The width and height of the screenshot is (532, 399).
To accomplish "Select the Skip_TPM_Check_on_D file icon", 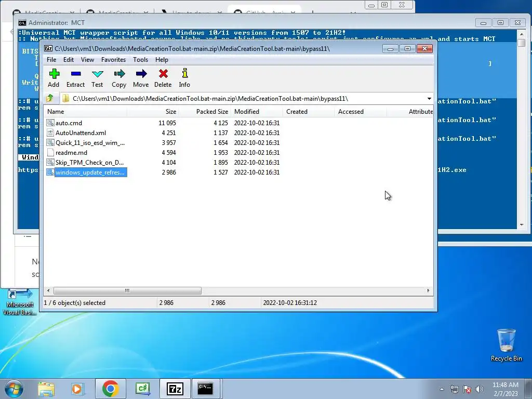I will [50, 162].
